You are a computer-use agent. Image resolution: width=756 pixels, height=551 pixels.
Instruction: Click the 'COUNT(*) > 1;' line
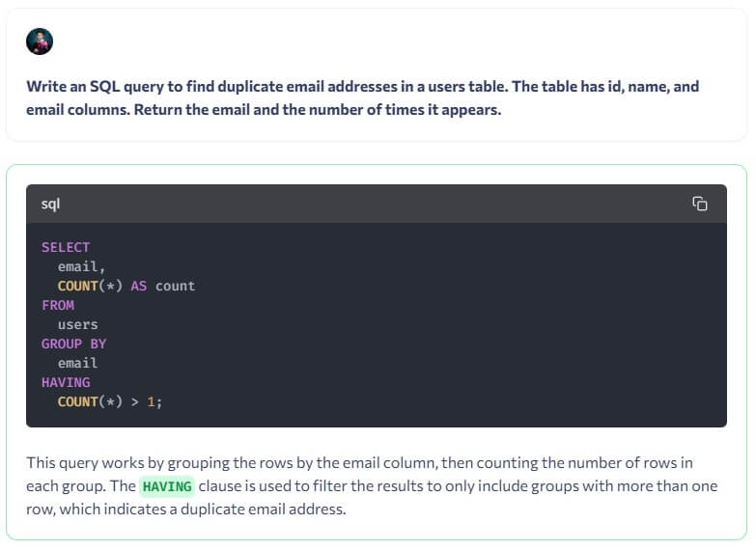coord(110,401)
